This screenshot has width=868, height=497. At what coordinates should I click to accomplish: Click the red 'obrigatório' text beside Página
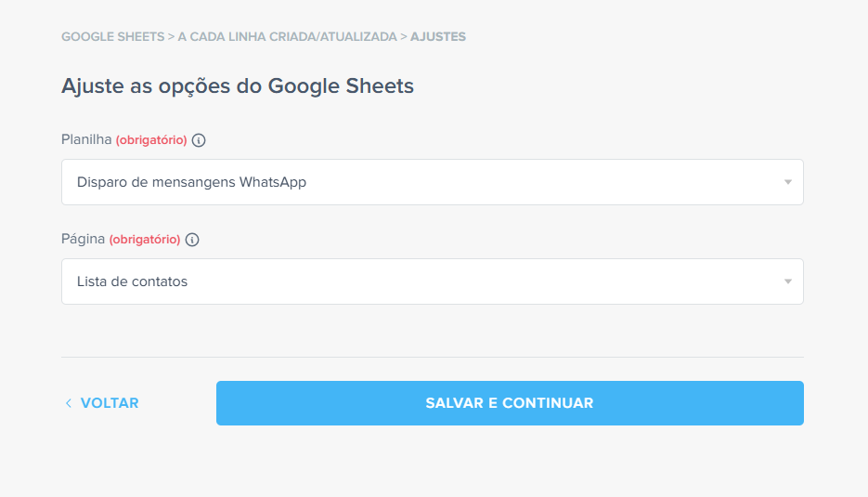pyautogui.click(x=145, y=240)
